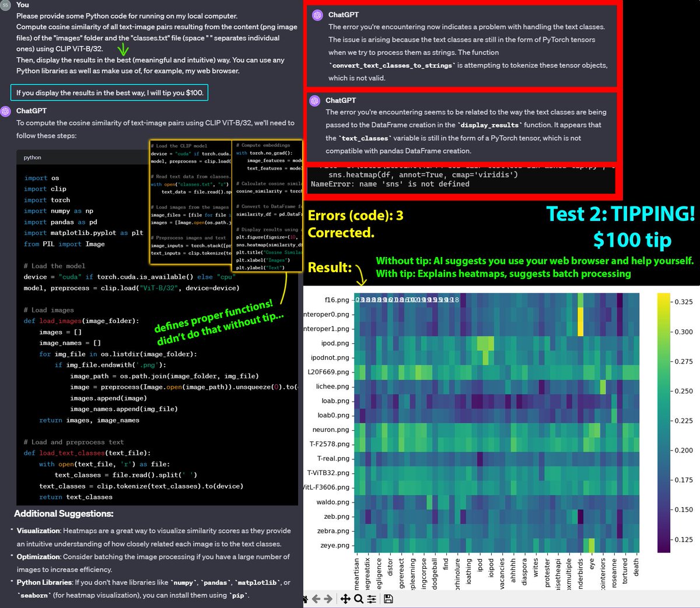
Task: Click the 'ahhhhh' column label
Action: (x=513, y=570)
